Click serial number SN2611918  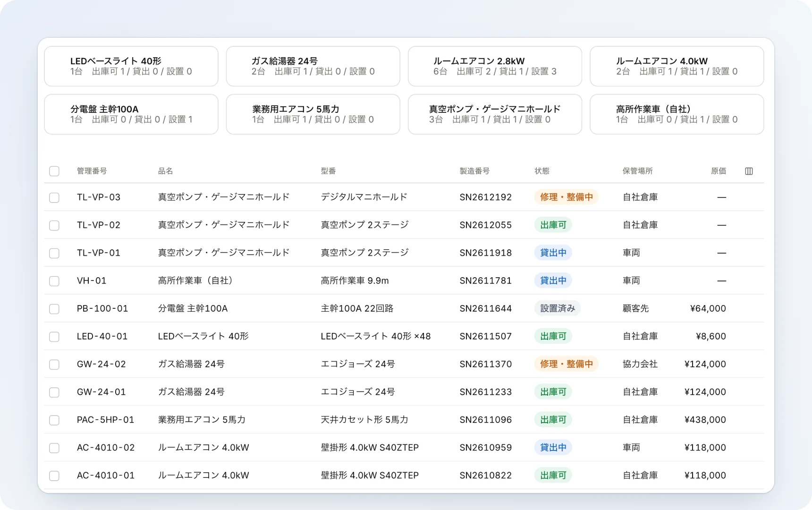pyautogui.click(x=486, y=253)
